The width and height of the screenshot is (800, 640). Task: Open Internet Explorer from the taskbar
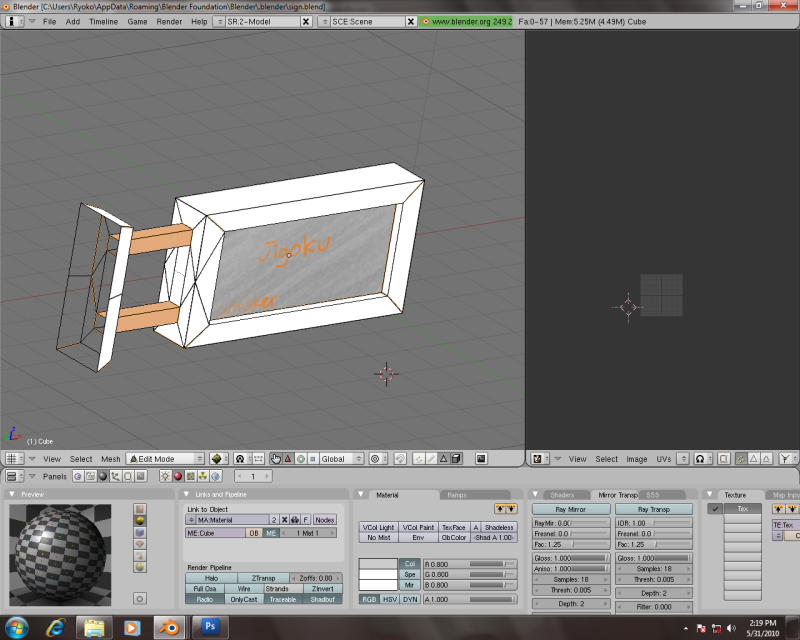coord(55,627)
